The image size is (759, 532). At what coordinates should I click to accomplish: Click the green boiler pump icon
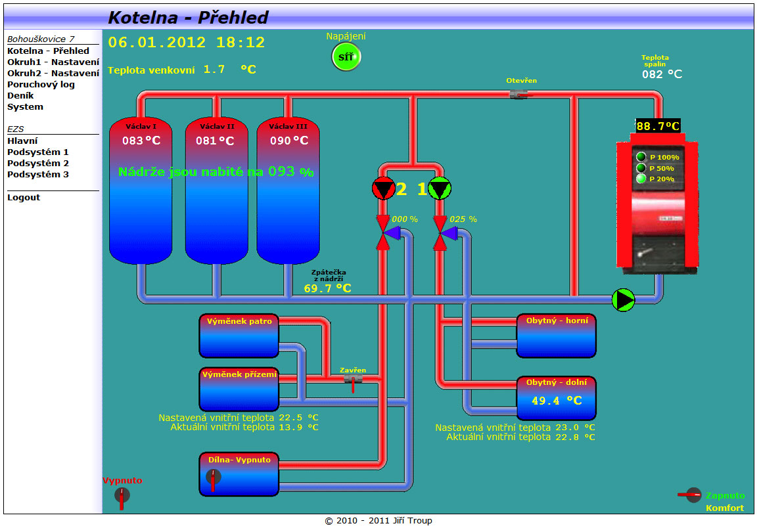point(623,299)
